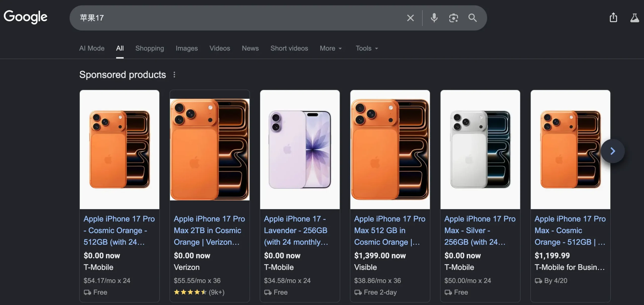
Task: Open the share results icon
Action: coord(613,18)
